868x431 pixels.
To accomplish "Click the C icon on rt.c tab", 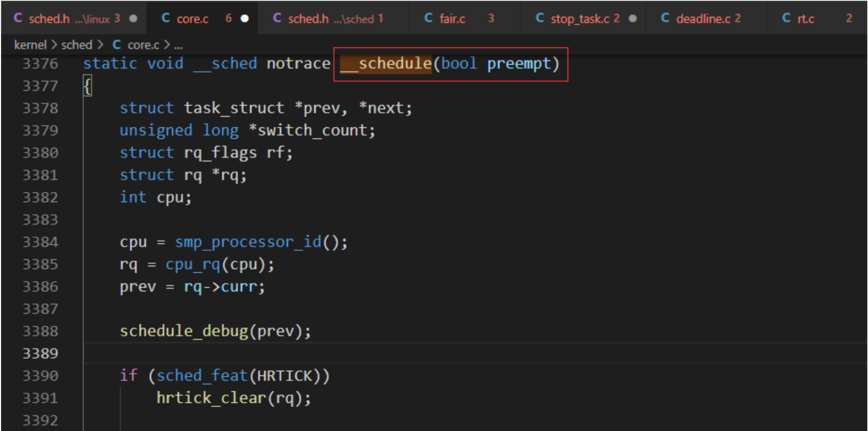I will tap(786, 18).
